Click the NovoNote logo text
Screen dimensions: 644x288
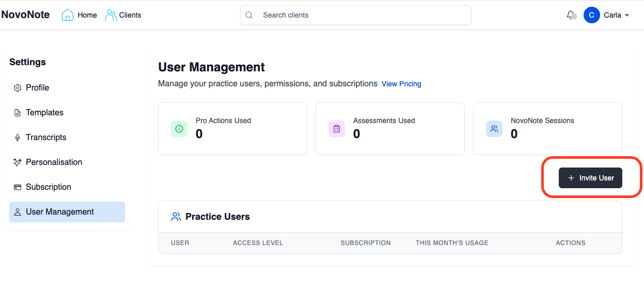pyautogui.click(x=25, y=15)
